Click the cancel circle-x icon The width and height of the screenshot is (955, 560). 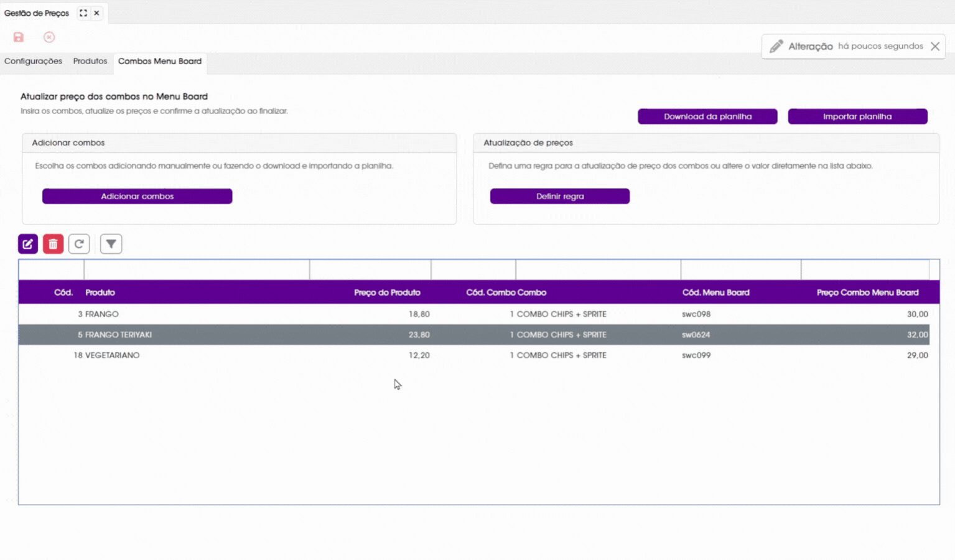click(x=49, y=37)
